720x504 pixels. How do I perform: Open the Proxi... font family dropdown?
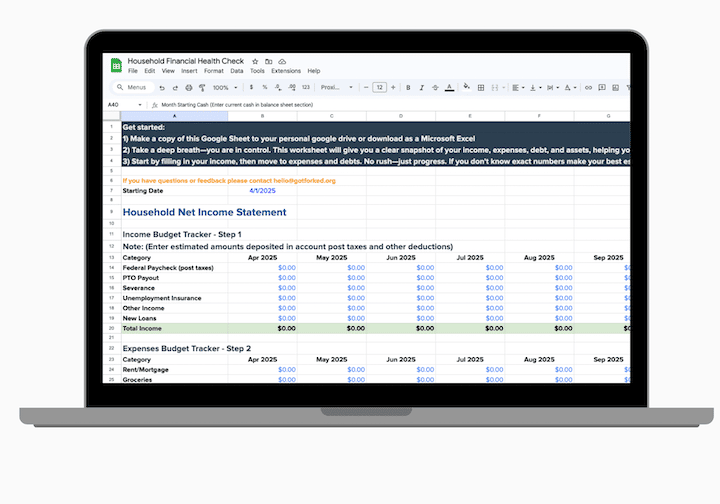coord(337,87)
